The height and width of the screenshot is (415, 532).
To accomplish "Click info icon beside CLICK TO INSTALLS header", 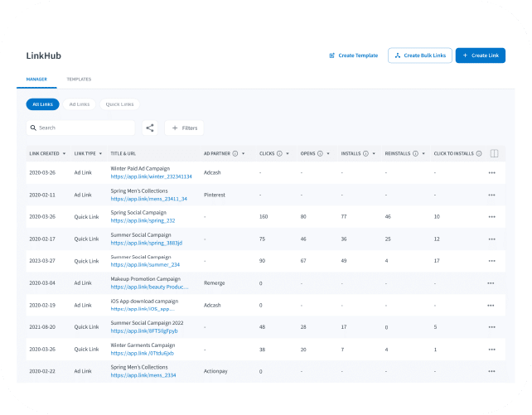I will click(480, 153).
